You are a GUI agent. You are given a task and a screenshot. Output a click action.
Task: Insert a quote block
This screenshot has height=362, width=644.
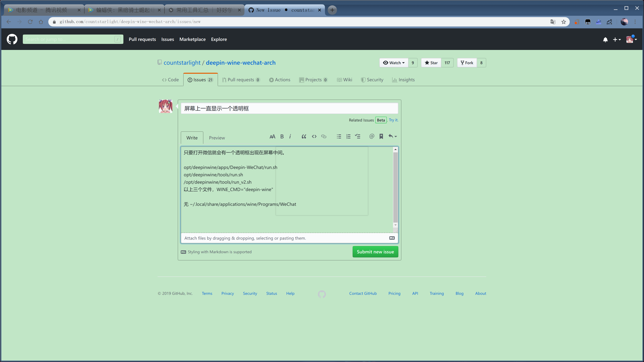click(304, 136)
